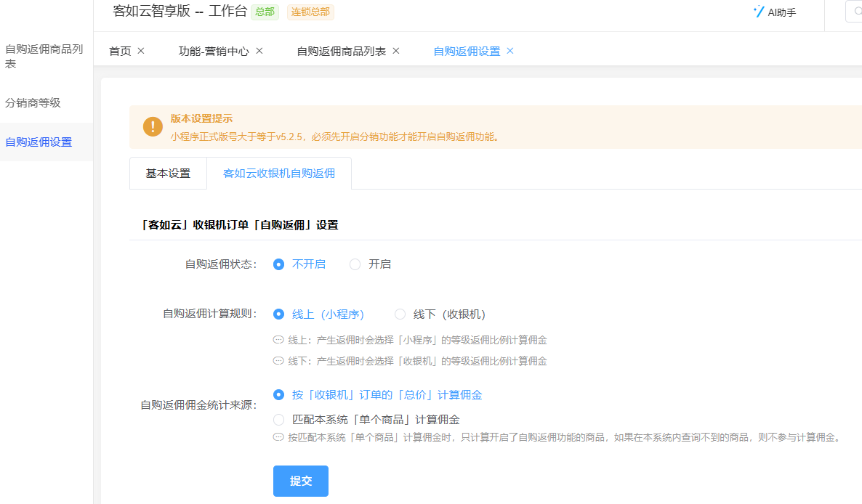The image size is (862, 504).
Task: Click the 连锁总部 badge in header
Action: point(310,12)
